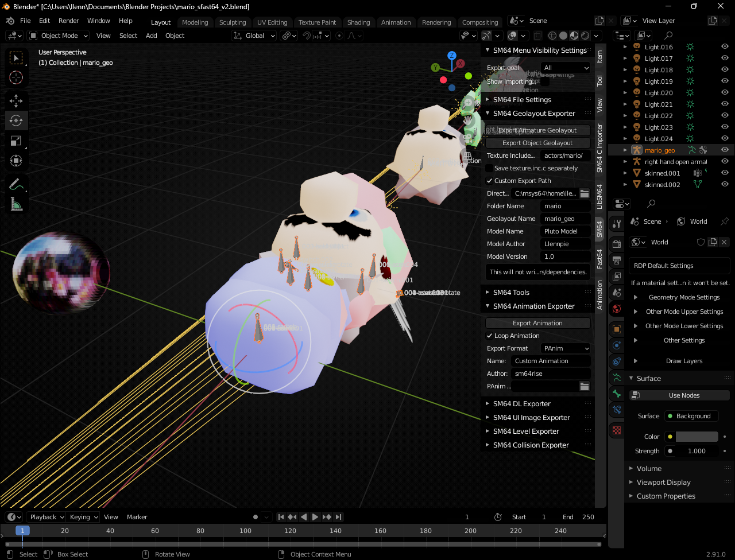Click Export Object Geolayout button
Image resolution: width=735 pixels, height=560 pixels.
point(538,143)
